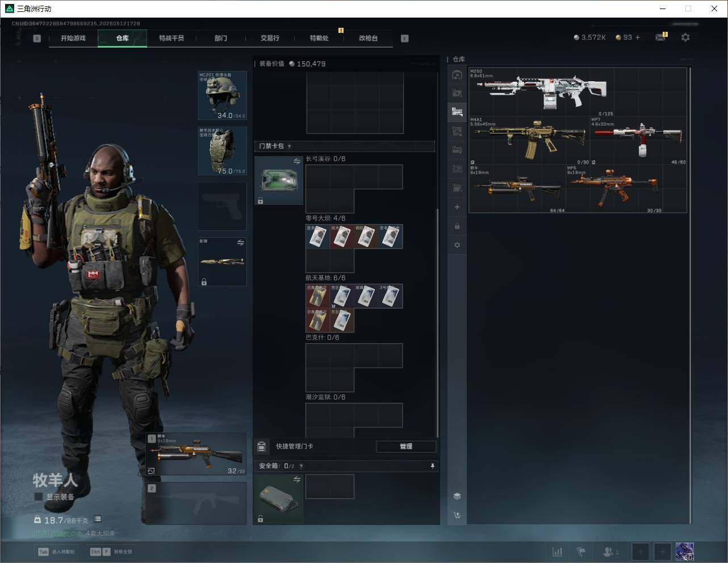Open the mail inbox icon
This screenshot has width=728, height=563.
coord(660,37)
